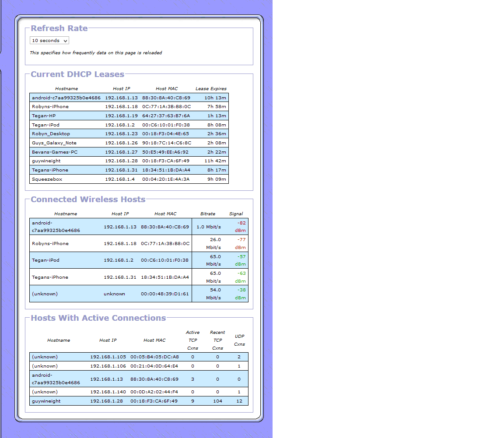Click IP address 192.168.1.27
Screen dimensions: 504x438
click(122, 152)
